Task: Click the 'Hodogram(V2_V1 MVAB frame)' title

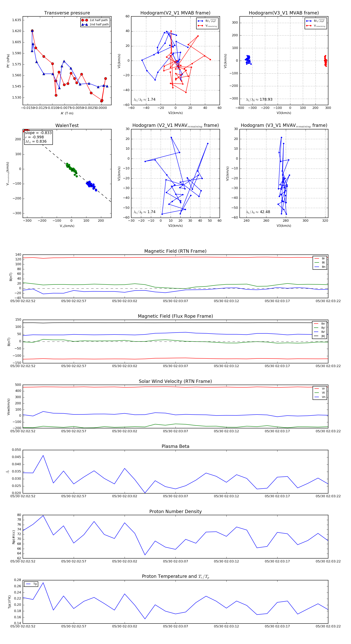Action: coord(175,13)
